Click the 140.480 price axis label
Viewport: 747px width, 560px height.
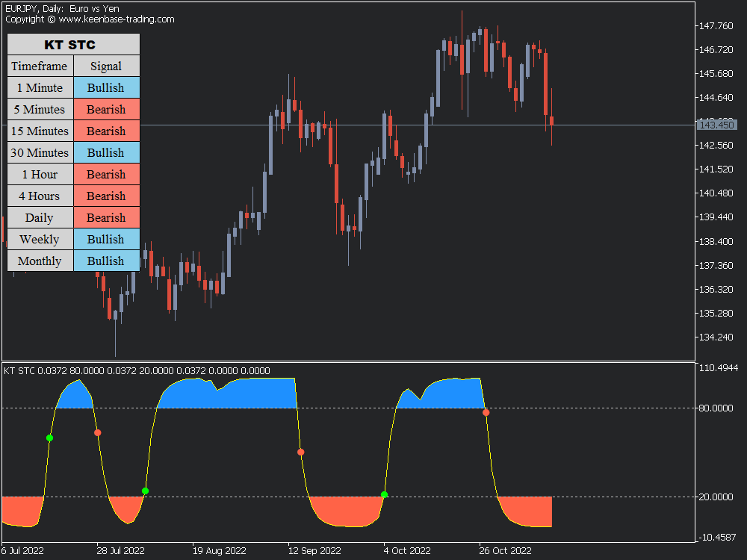[x=716, y=193]
